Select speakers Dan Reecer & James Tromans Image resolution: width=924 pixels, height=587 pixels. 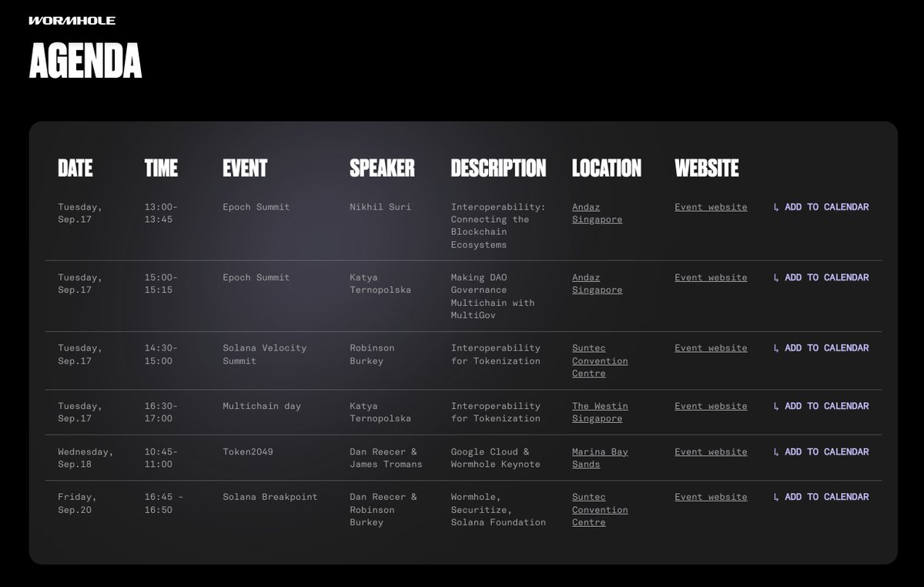386,458
